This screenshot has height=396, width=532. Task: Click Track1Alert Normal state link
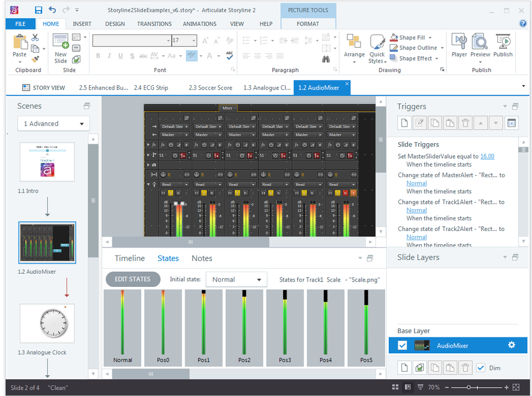(x=416, y=210)
